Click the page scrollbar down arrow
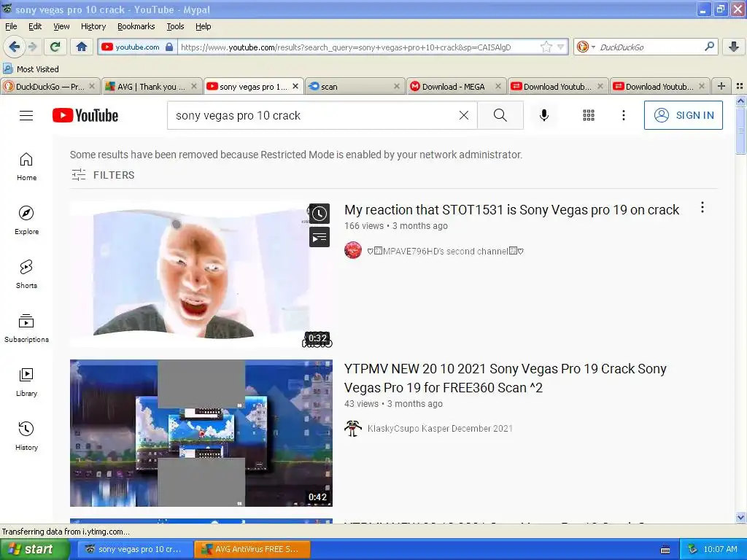Screen dimensions: 747x560 [x=740, y=517]
